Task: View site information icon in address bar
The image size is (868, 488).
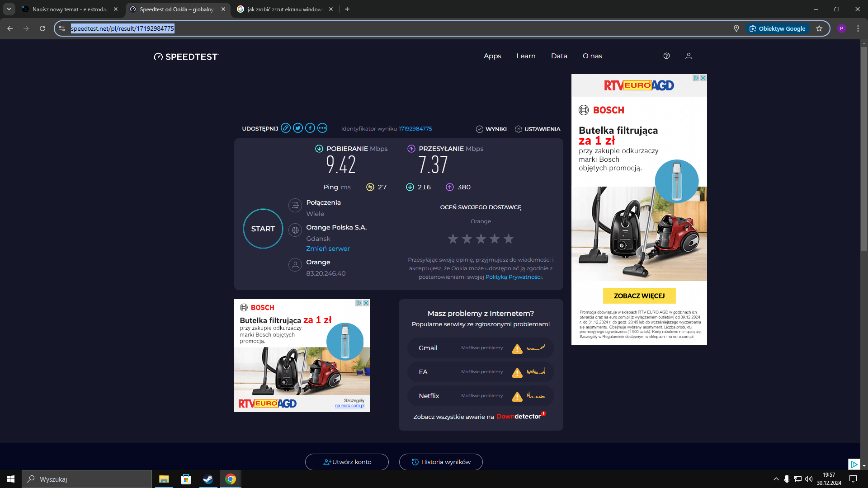Action: point(62,28)
